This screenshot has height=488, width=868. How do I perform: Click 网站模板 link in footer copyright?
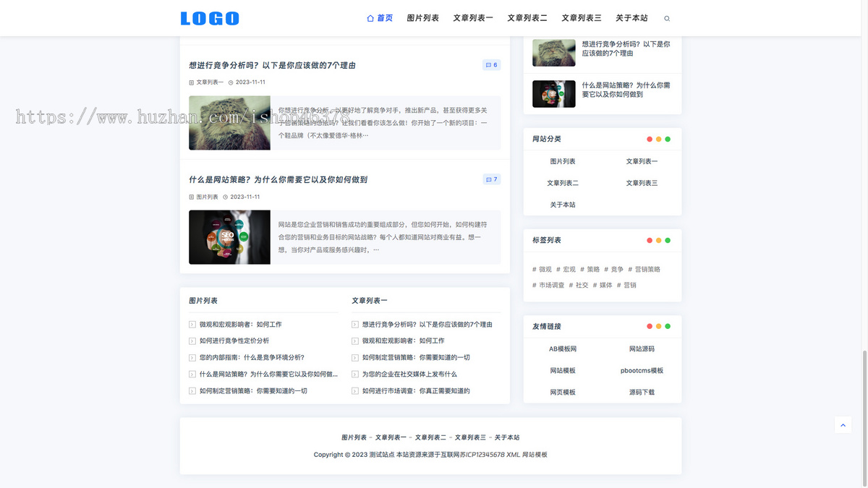[535, 455]
